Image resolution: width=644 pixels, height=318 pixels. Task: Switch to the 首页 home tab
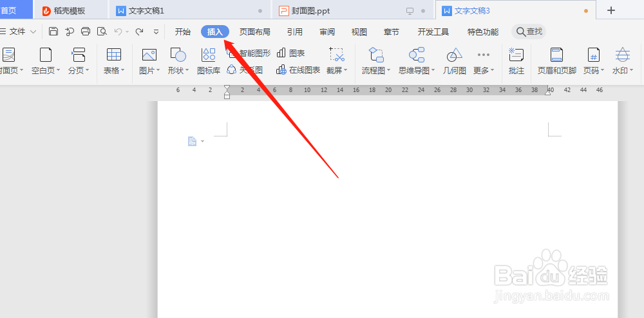tap(15, 10)
